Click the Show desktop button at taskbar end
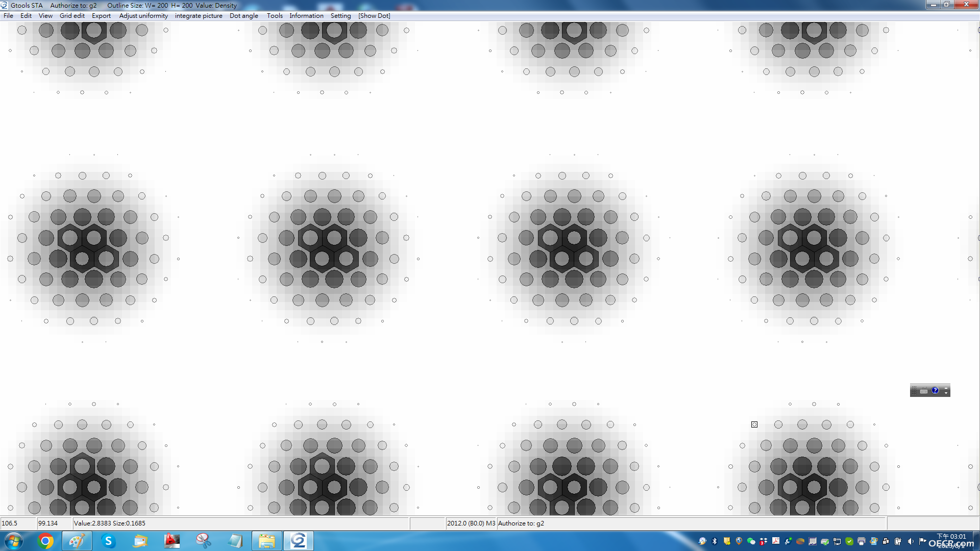This screenshot has height=551, width=980. (x=975, y=541)
